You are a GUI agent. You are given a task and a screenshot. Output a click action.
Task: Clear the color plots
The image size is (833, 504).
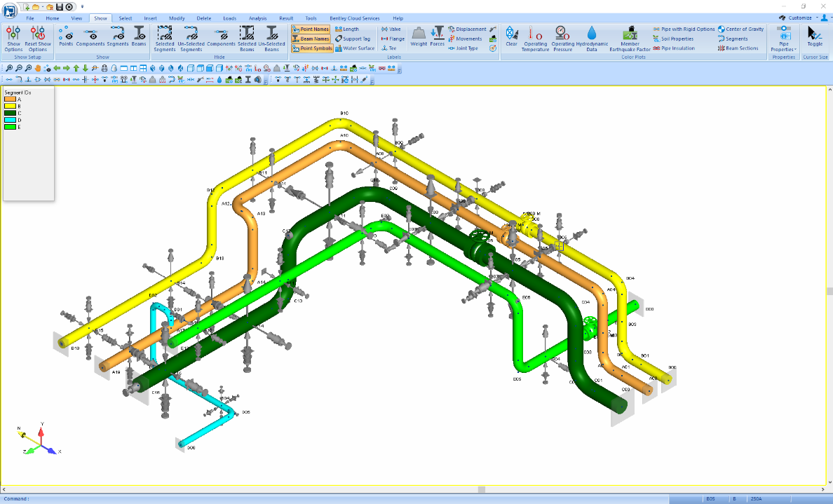pos(511,36)
